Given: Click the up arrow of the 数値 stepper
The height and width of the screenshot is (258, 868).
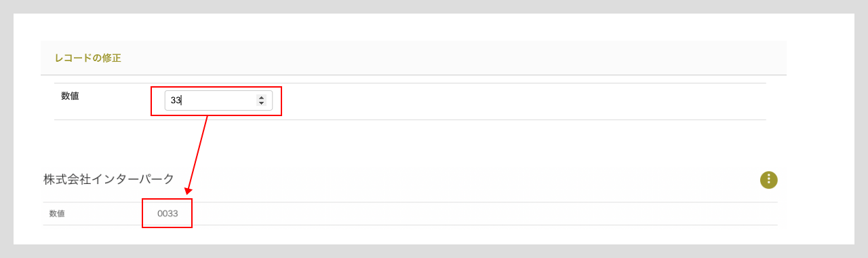Looking at the screenshot, I should [x=261, y=98].
